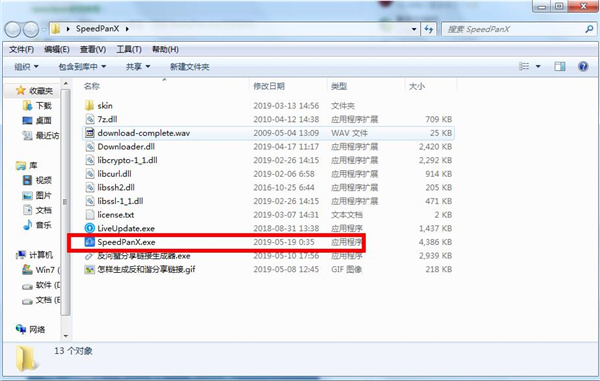Select the libssl-1_1.dll file icon
The width and height of the screenshot is (600, 381).
click(x=90, y=201)
